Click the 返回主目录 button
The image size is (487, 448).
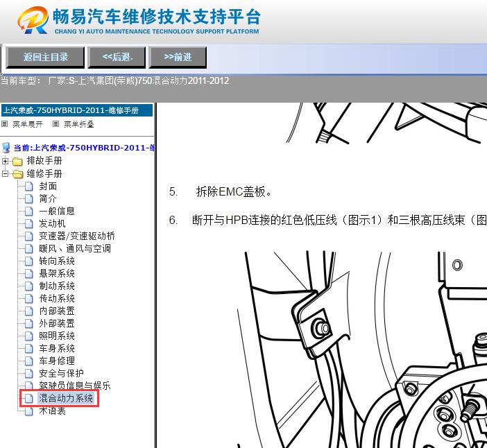45,57
